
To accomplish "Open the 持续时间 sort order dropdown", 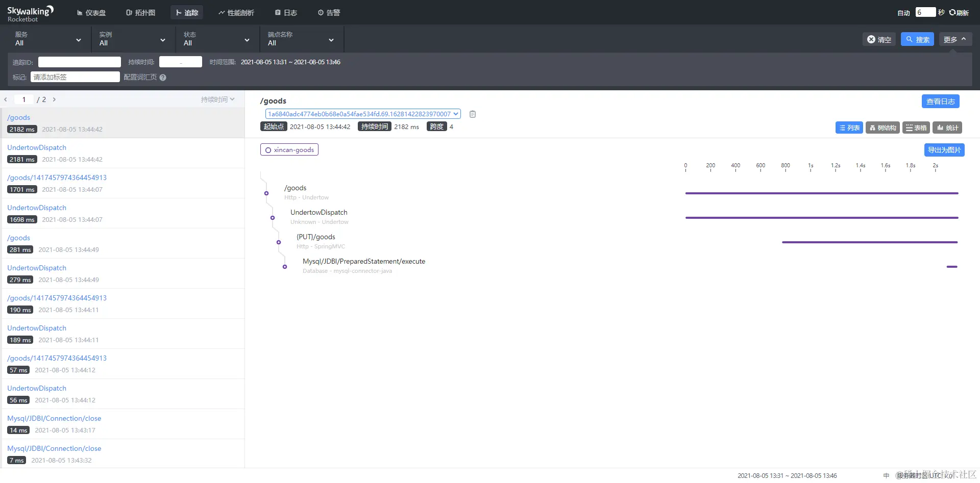I will coord(217,99).
